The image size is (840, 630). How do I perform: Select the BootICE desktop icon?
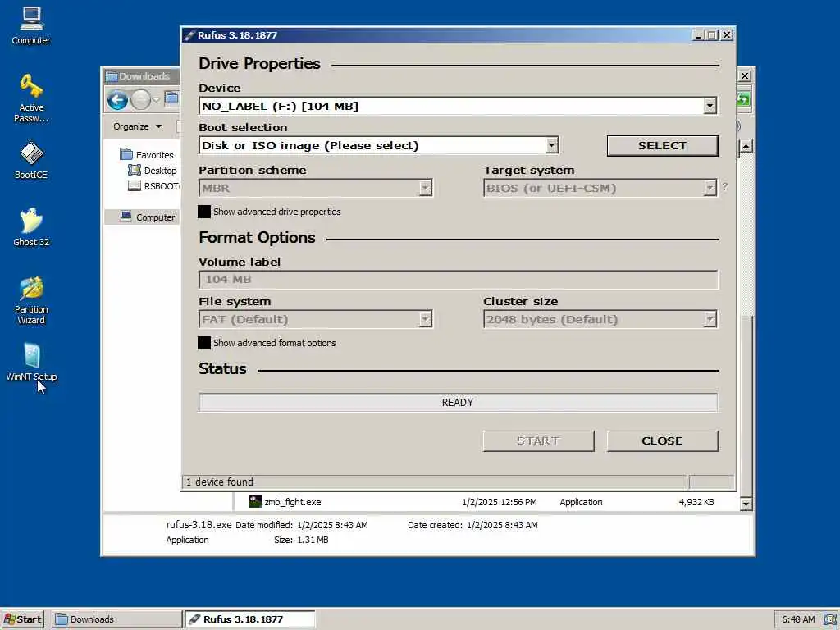(x=31, y=160)
